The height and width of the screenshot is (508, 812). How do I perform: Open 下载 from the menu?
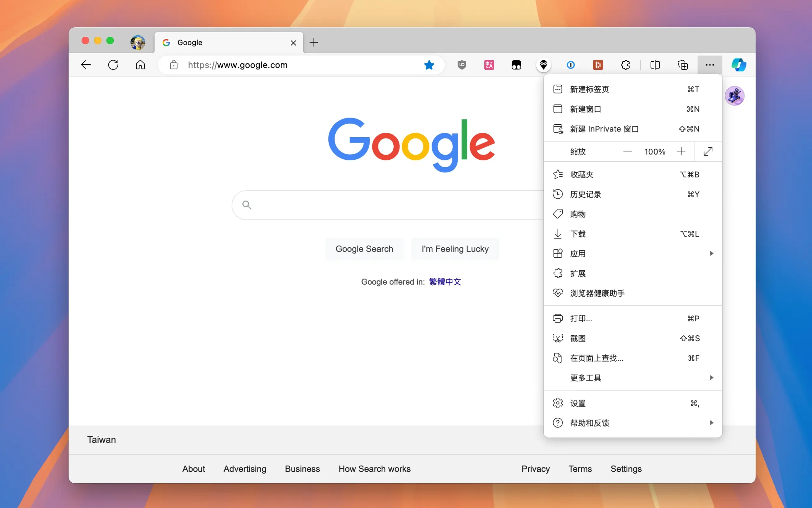pos(633,234)
